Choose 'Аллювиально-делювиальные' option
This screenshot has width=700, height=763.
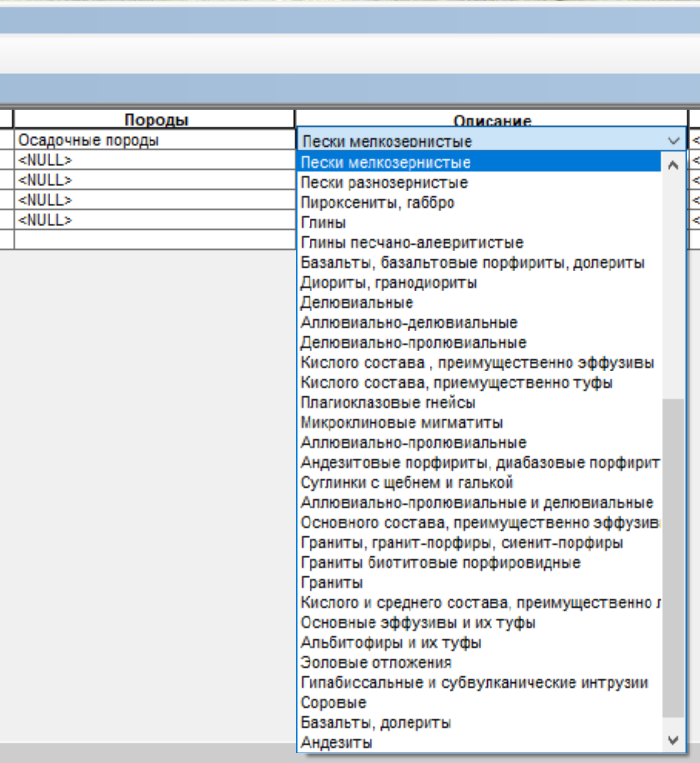coord(479,322)
